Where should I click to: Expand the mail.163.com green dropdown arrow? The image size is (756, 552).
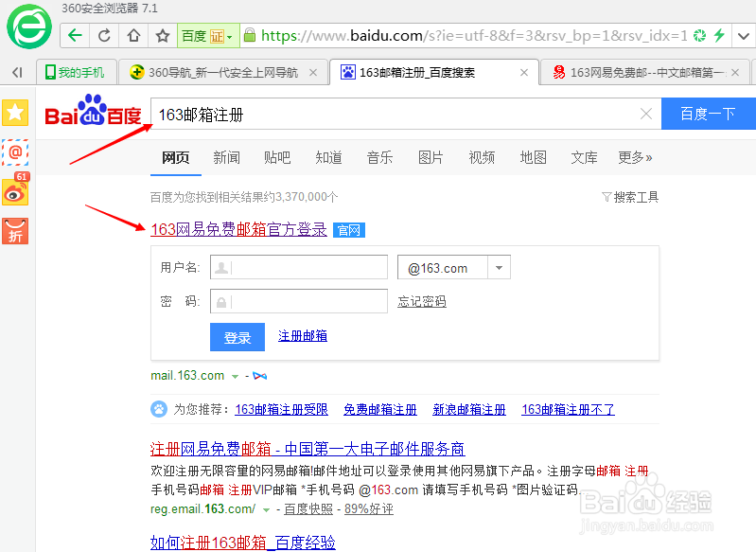236,377
